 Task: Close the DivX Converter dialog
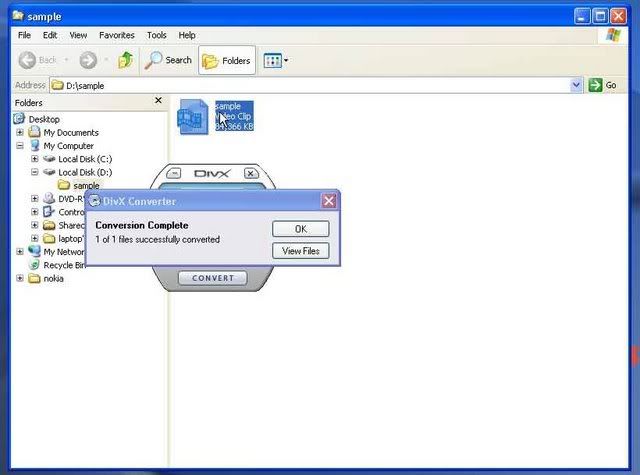(329, 201)
